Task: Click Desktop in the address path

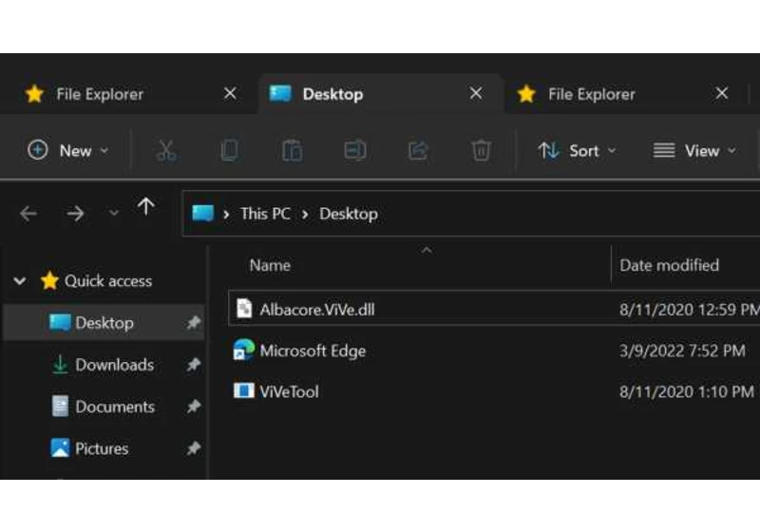Action: 349,213
